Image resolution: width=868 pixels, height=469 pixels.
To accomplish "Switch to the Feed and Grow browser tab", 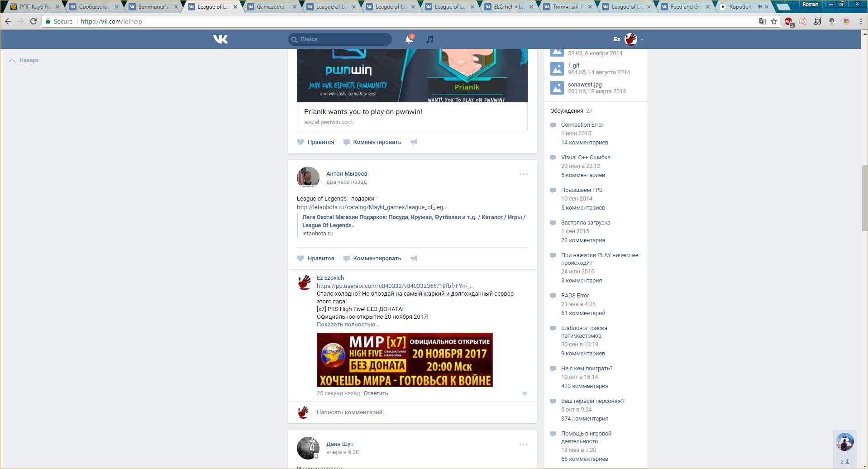I will (x=686, y=7).
